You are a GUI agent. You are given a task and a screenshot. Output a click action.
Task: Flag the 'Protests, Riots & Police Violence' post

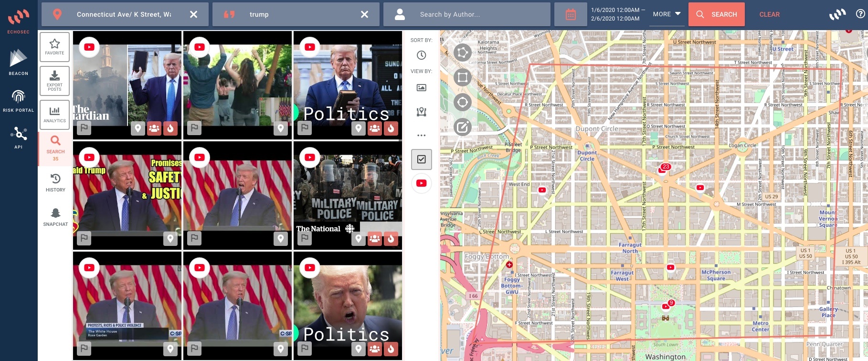pyautogui.click(x=84, y=349)
